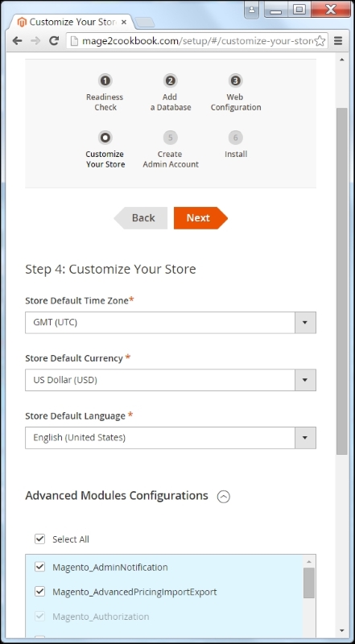Image resolution: width=355 pixels, height=644 pixels.
Task: Click the Magento_AdminNotification label text
Action: (110, 568)
